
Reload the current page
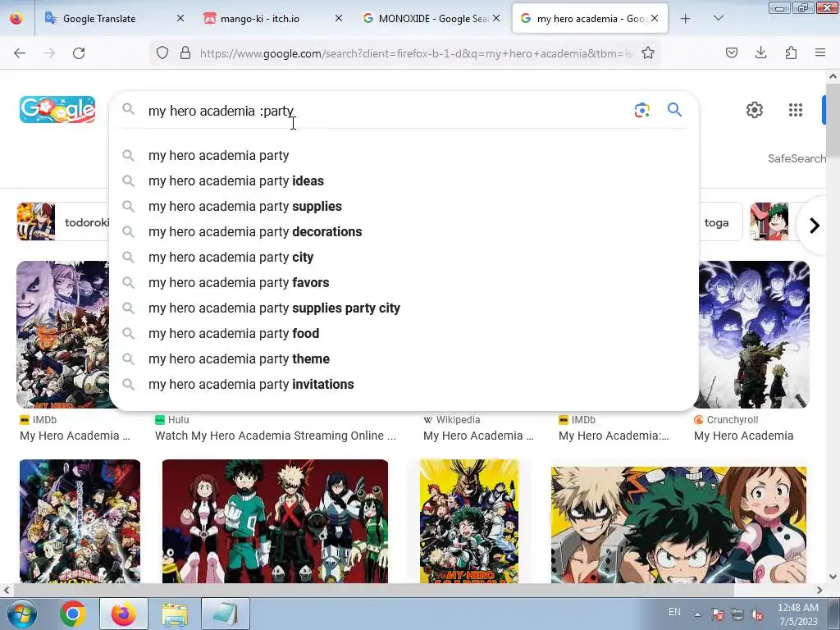pyautogui.click(x=79, y=53)
